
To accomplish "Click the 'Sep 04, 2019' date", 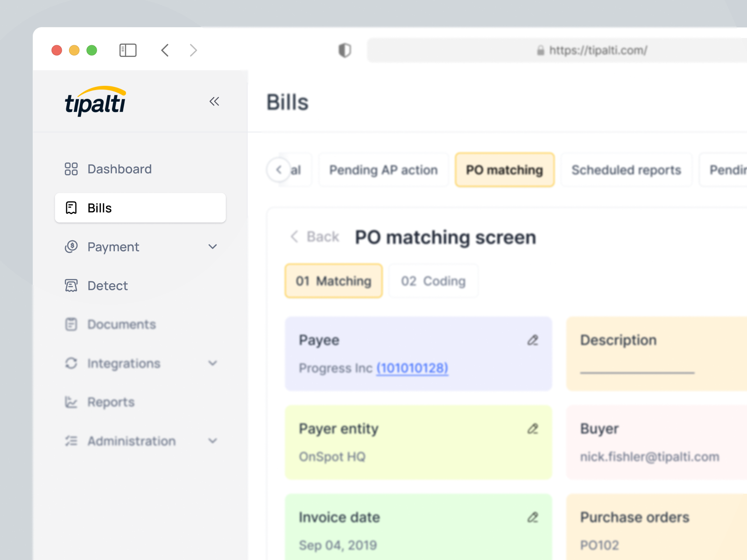I will (x=338, y=545).
